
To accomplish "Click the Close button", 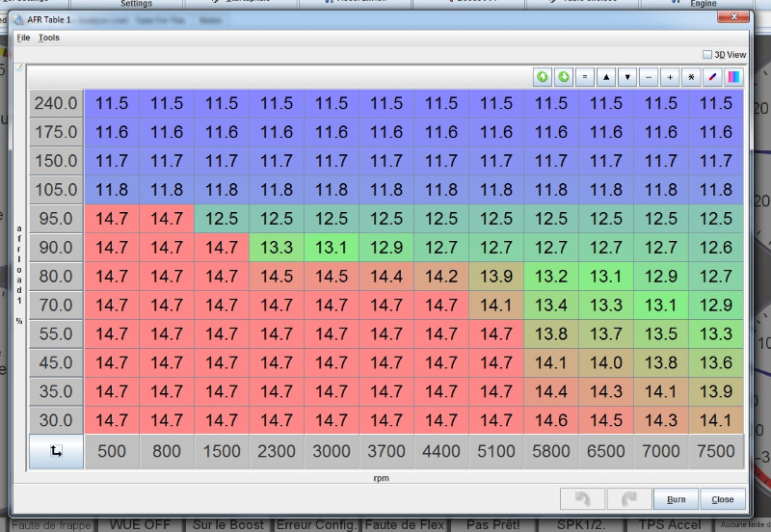I will [x=723, y=499].
